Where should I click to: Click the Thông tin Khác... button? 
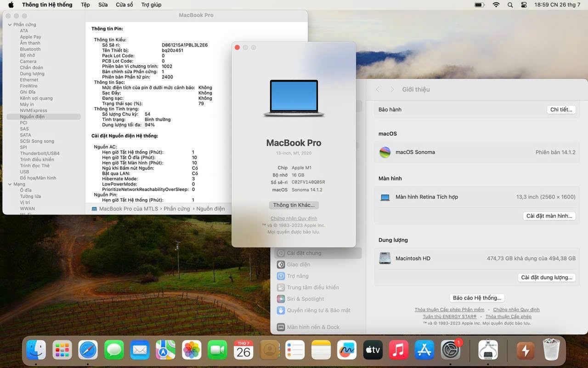(x=294, y=205)
